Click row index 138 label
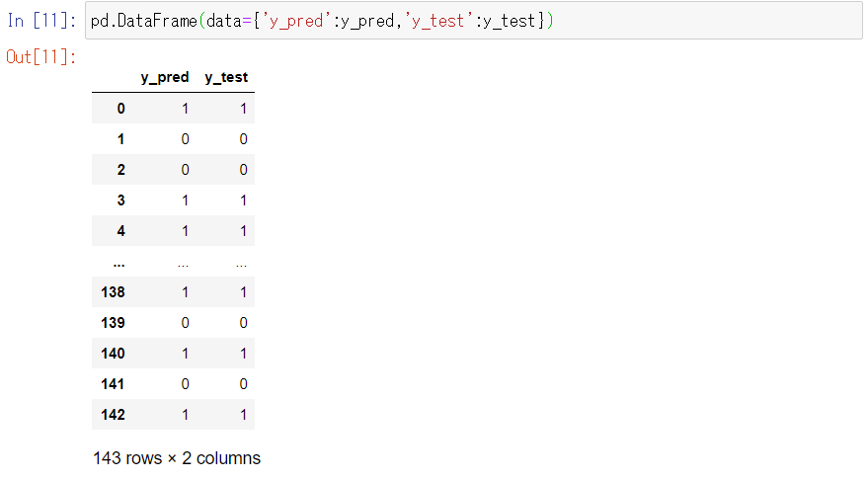Screen dimensions: 868x480 click(x=114, y=292)
